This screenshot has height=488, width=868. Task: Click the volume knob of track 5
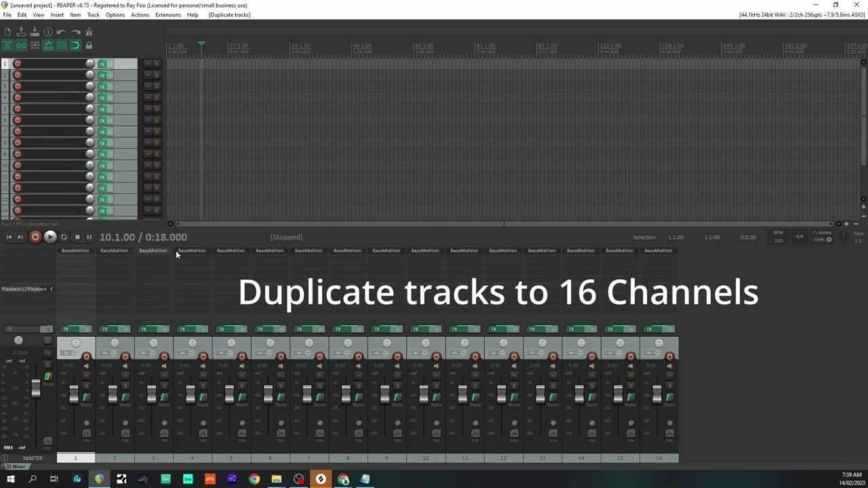(90, 108)
